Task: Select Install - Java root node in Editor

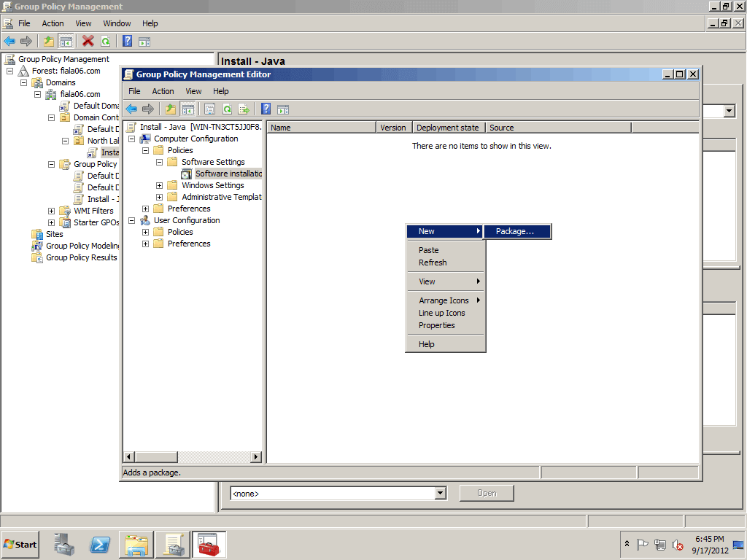Action: [x=201, y=127]
